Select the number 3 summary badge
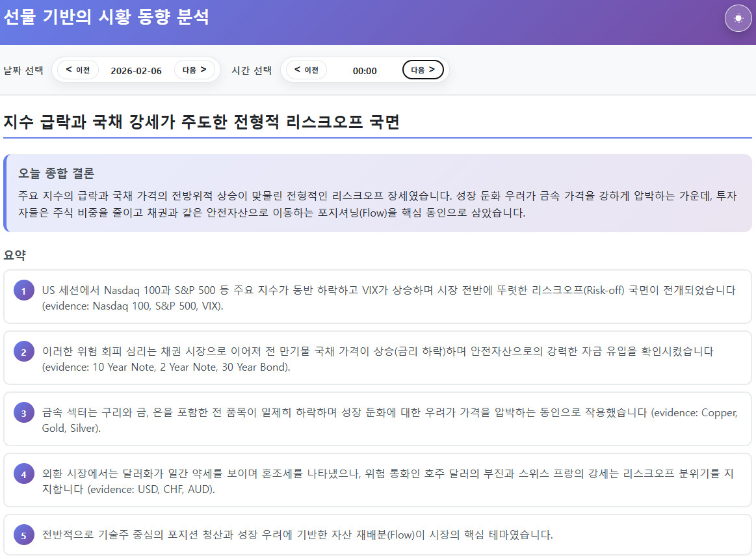The image size is (756, 560). point(23,414)
